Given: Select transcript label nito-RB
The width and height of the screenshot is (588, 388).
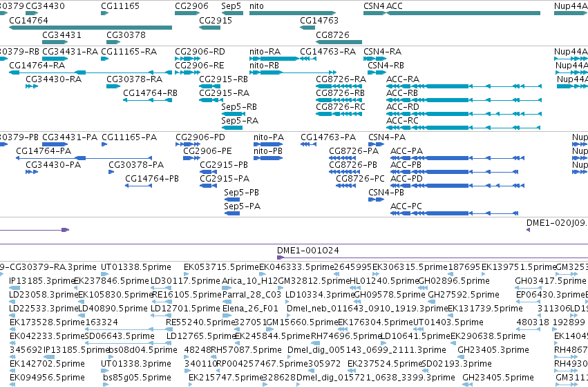Looking at the screenshot, I should point(265,65).
